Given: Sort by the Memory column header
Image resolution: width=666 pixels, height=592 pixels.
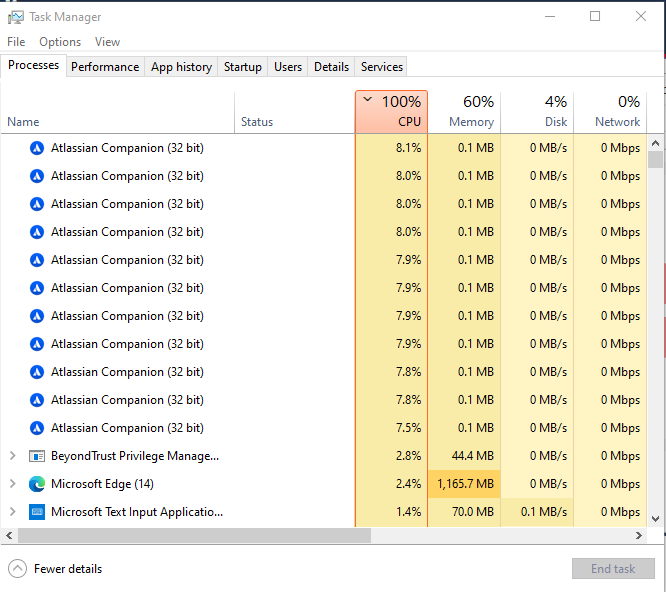Looking at the screenshot, I should [x=464, y=112].
